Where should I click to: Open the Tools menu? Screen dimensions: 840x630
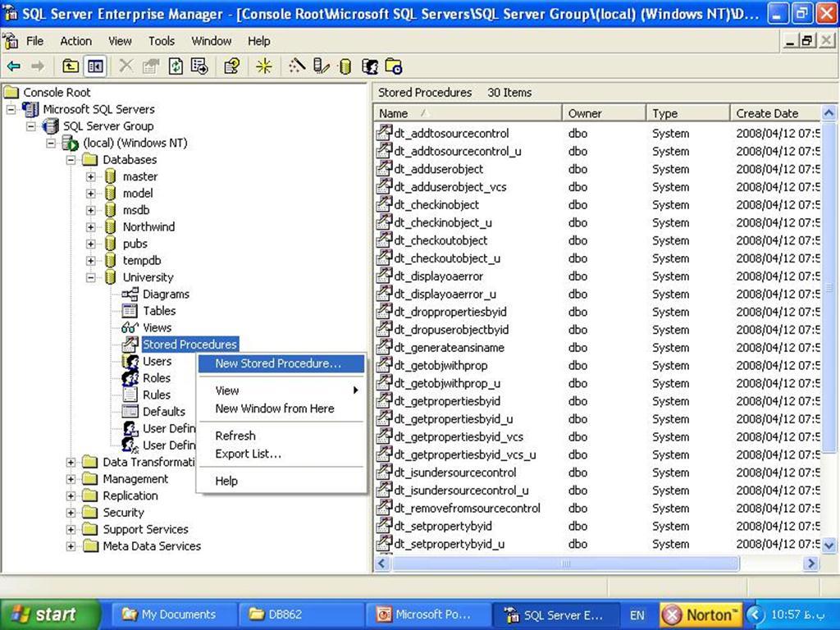[x=162, y=41]
